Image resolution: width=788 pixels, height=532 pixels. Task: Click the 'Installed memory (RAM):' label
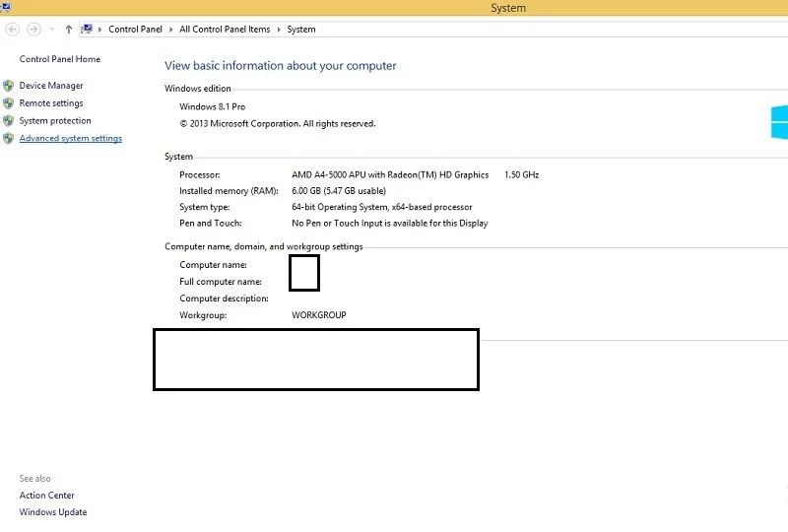click(x=229, y=191)
